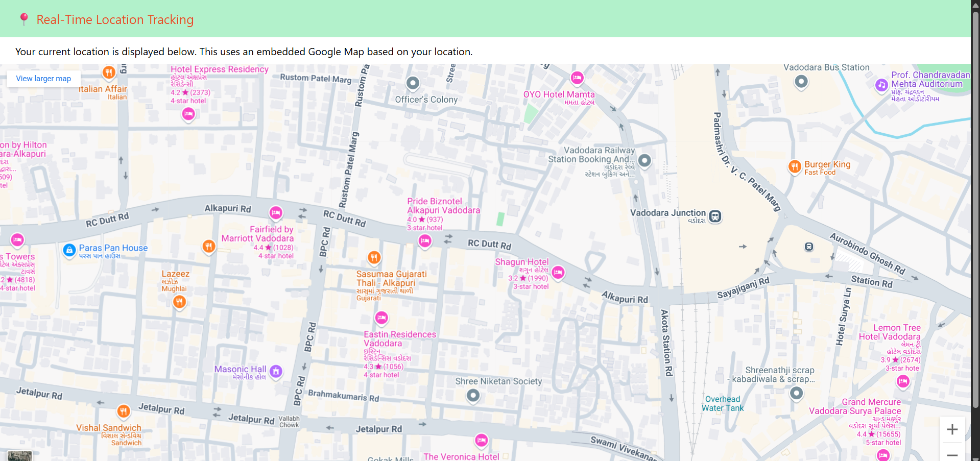Select the Towers hotel pin at left edge
The image size is (980, 461).
(17, 240)
